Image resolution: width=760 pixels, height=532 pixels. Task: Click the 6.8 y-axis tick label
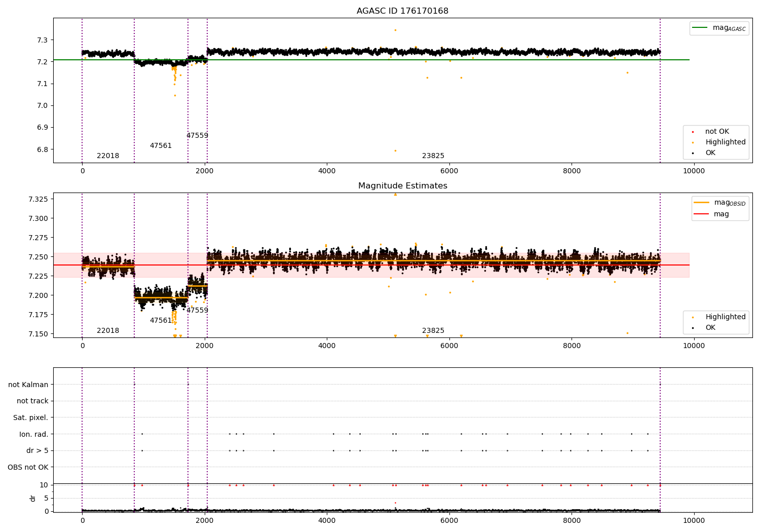point(43,149)
